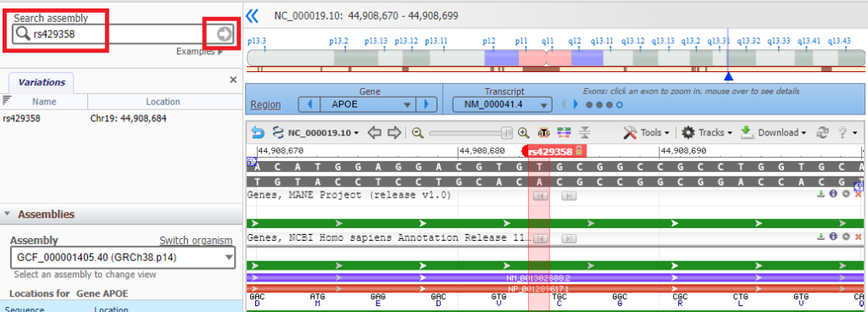Screen dimensions: 868x312
Task: Zoom out with the minus magnifier
Action: pos(417,133)
